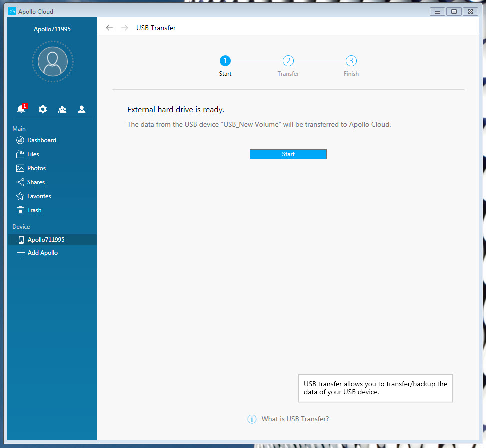Open Trash in the sidebar
Viewport: 486px width, 448px height.
(34, 210)
